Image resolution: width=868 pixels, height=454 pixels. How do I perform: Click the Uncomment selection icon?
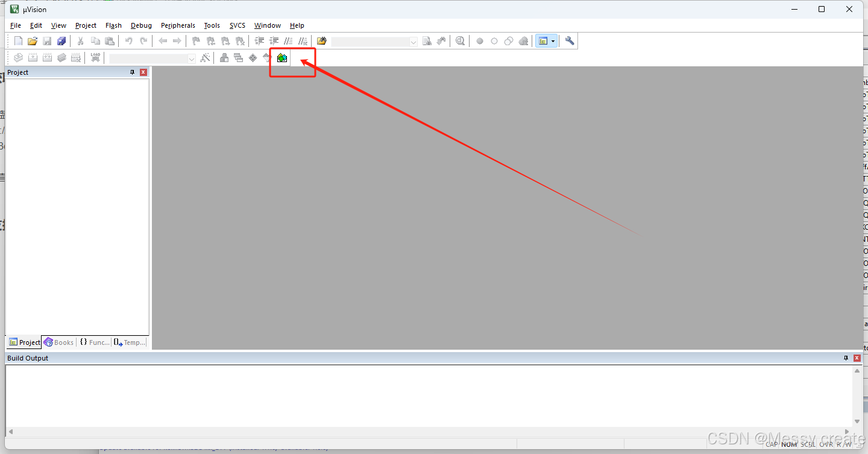coord(303,41)
